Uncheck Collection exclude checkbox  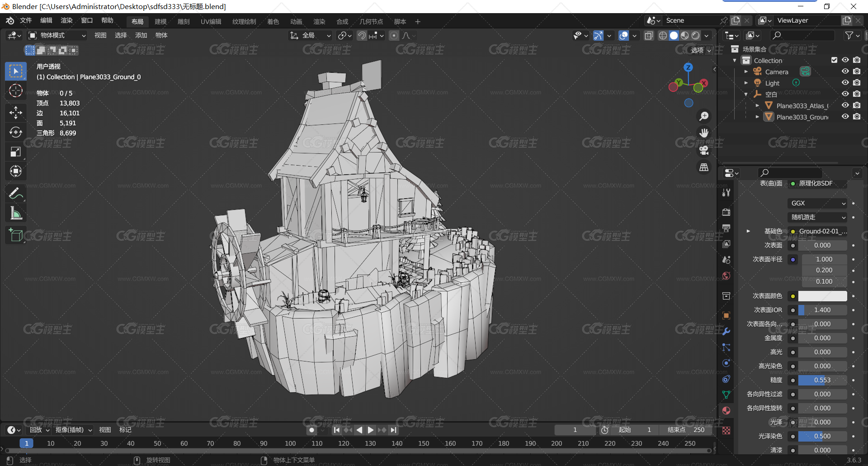pyautogui.click(x=834, y=60)
